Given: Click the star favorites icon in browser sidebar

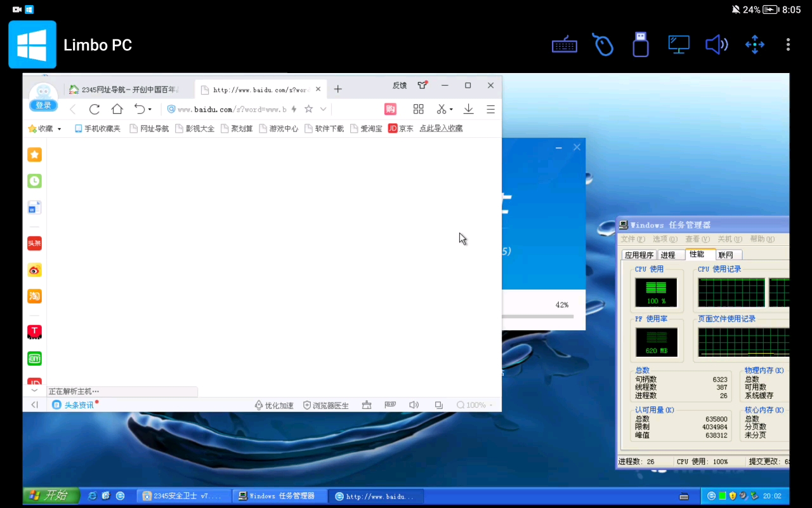Looking at the screenshot, I should click(x=34, y=154).
